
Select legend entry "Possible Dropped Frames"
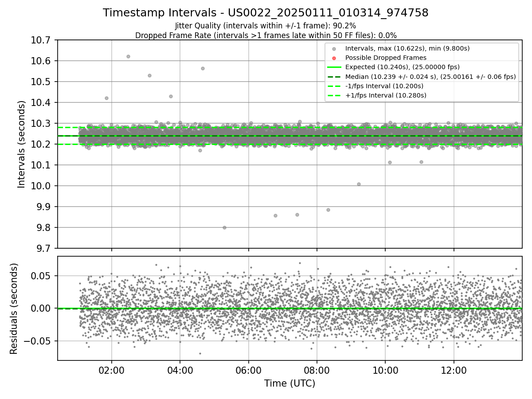[x=386, y=58]
